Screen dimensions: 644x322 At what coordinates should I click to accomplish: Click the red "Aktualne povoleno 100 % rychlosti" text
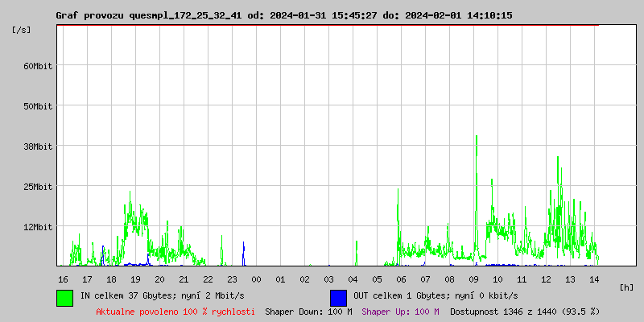pos(175,312)
